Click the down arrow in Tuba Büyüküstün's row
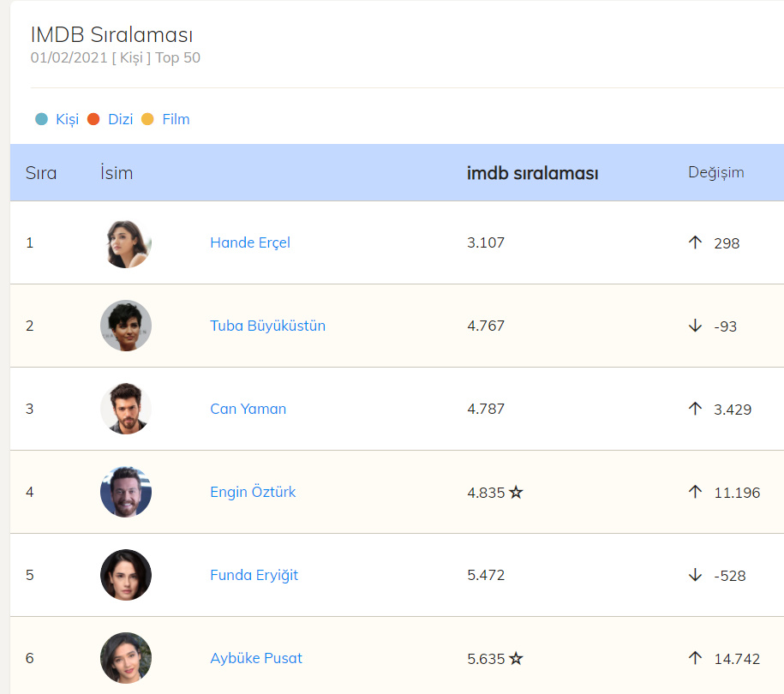784x694 pixels. tap(695, 326)
